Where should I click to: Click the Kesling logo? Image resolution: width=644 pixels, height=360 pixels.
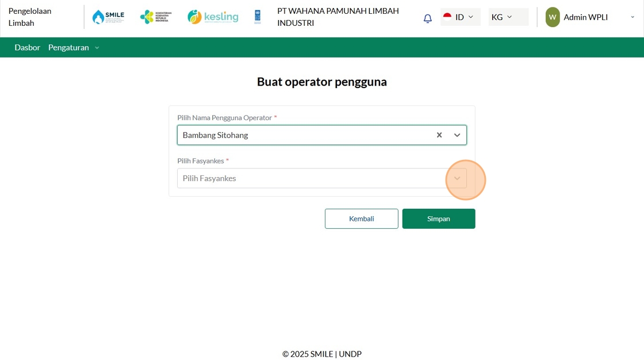(x=213, y=17)
